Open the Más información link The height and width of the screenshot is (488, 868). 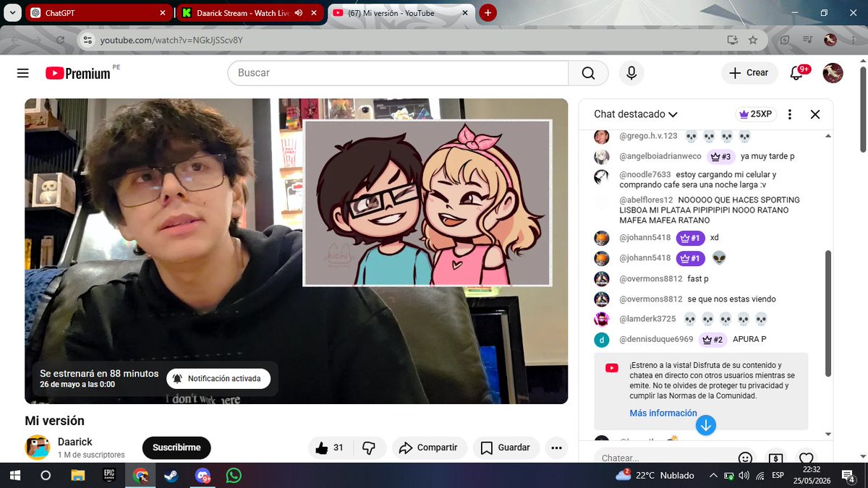tap(663, 413)
